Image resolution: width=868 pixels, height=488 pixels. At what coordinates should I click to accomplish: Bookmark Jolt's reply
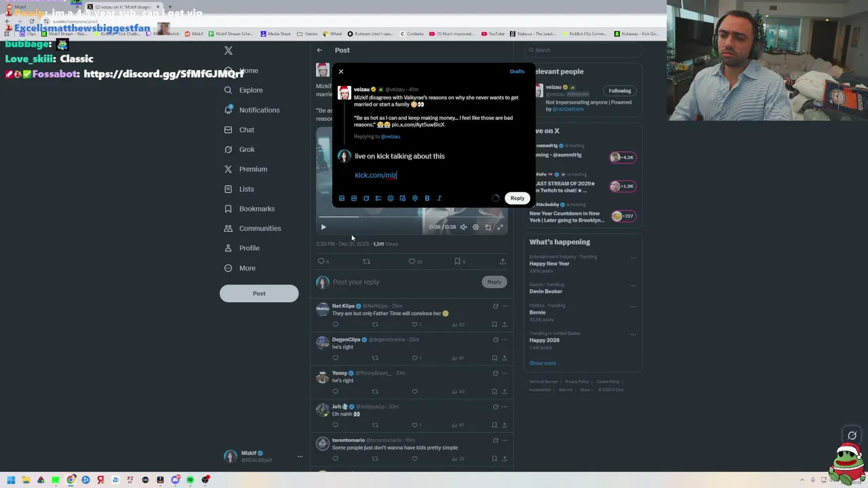(494, 425)
